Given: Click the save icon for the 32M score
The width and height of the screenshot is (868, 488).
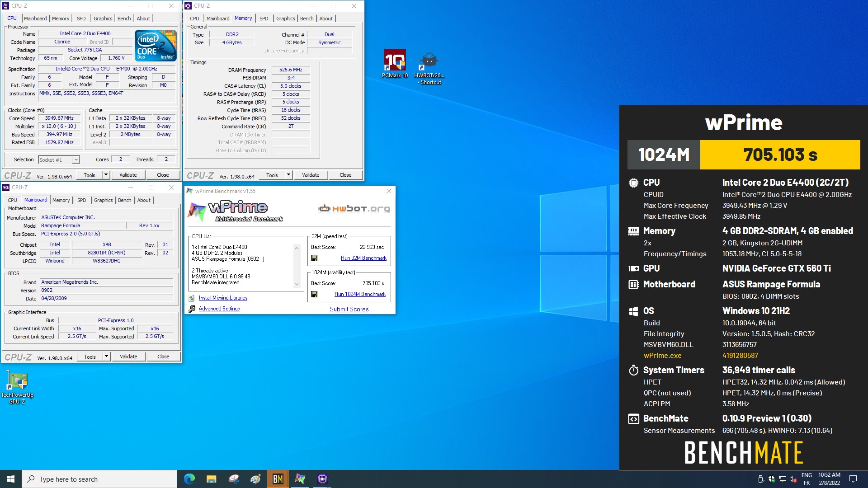Looking at the screenshot, I should point(314,258).
